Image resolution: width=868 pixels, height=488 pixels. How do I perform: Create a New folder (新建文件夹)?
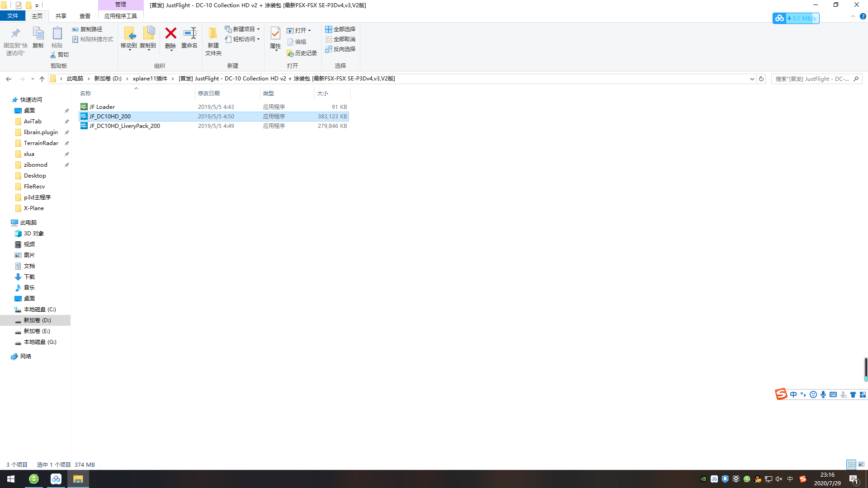[213, 41]
